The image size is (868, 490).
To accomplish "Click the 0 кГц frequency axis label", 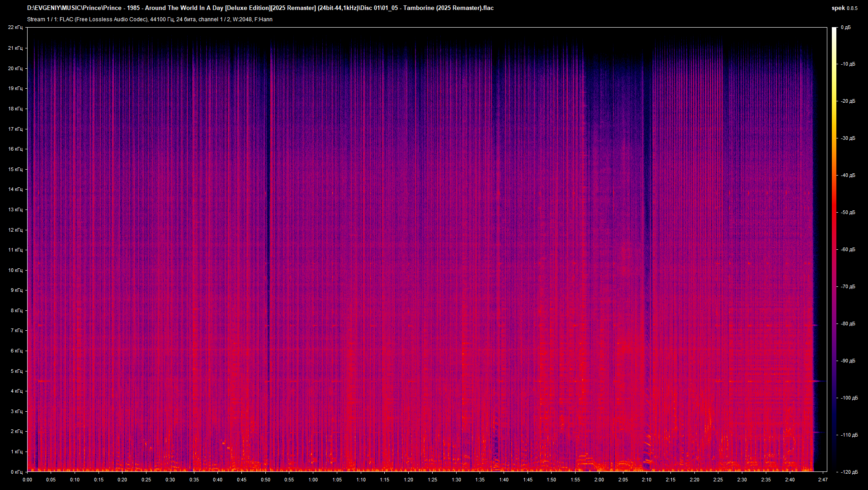I will [x=17, y=471].
